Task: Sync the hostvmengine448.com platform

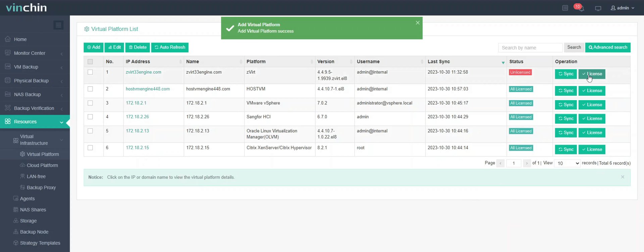Action: [566, 91]
